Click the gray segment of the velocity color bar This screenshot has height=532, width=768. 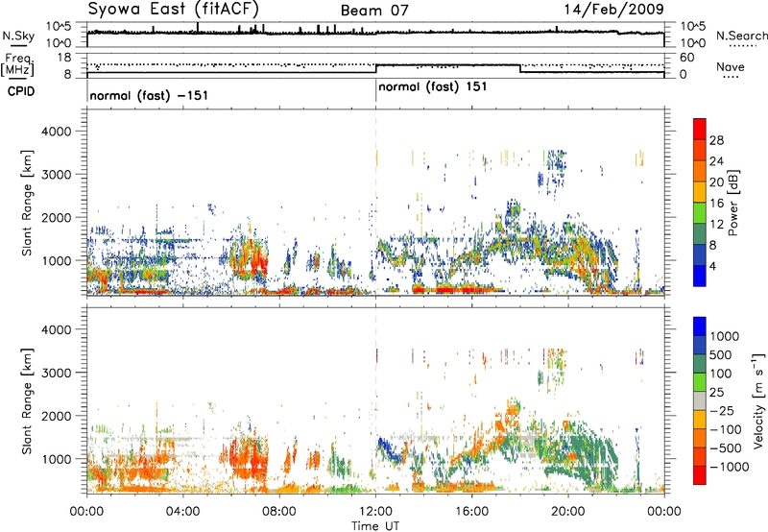(x=700, y=400)
